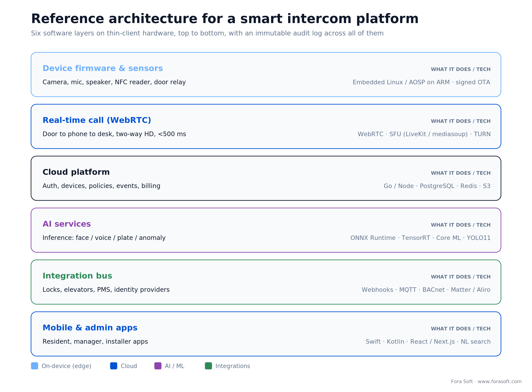The height and width of the screenshot is (392, 532).
Task: Click the 'Integrations' legend label
Action: [233, 366]
